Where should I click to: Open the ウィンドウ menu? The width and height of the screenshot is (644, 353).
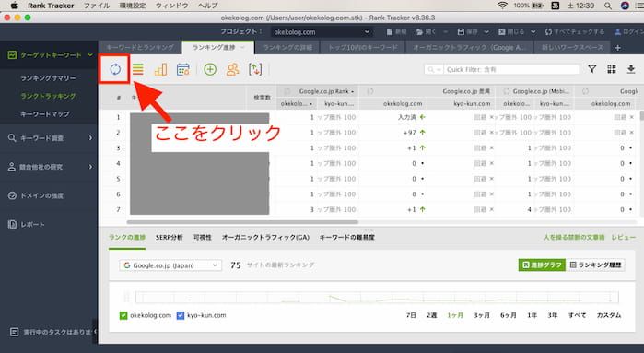tap(171, 6)
